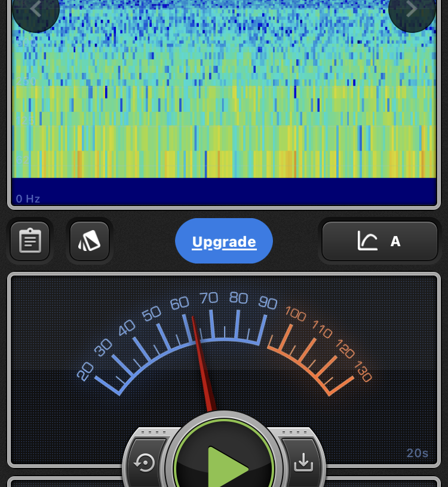This screenshot has height=487, width=448.
Task: Open the clipboard notes icon
Action: (x=30, y=241)
